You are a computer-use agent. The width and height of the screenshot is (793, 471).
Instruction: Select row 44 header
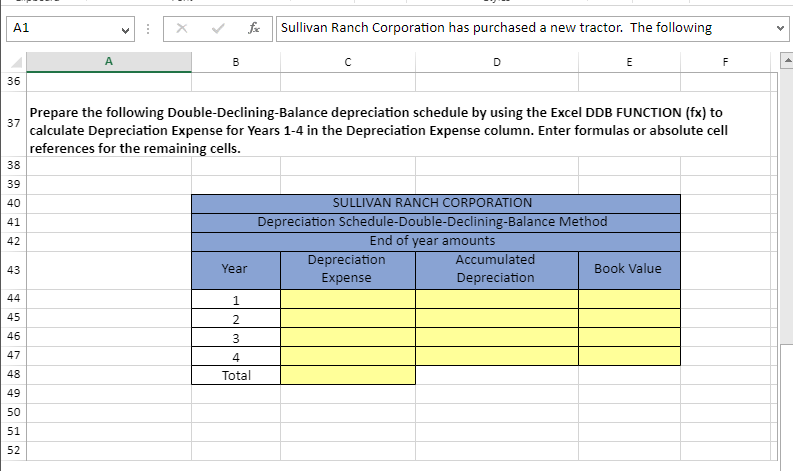coord(14,298)
